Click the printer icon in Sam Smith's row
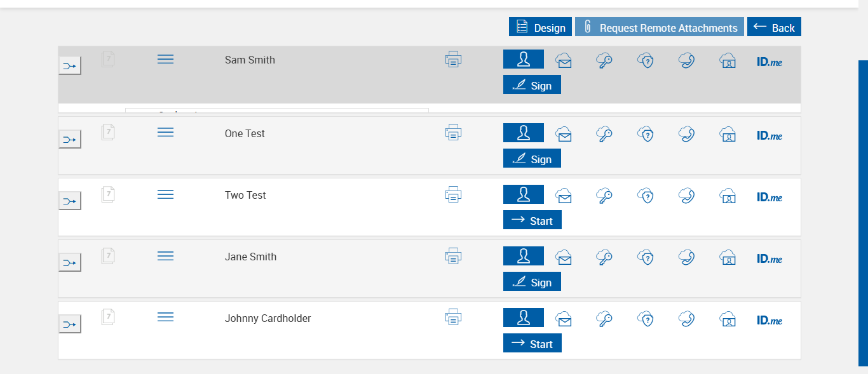Image resolution: width=868 pixels, height=374 pixels. 453,60
